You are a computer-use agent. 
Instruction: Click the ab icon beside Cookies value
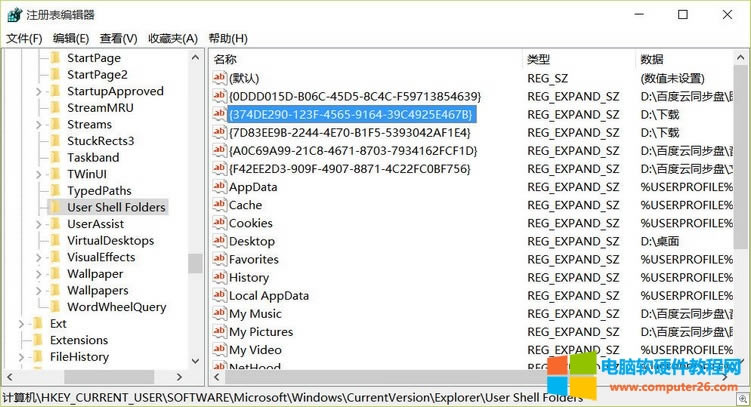[x=219, y=223]
